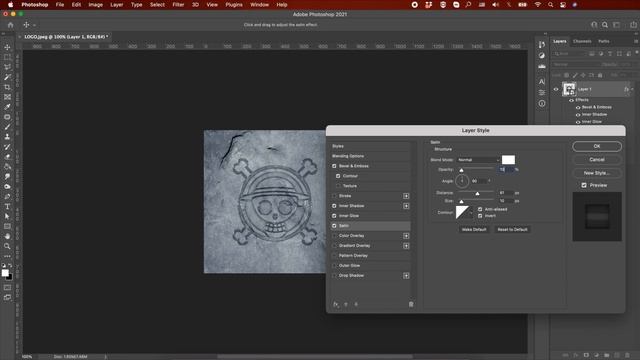Select the Magic Wand tool
640x360 pixels.
point(7,77)
